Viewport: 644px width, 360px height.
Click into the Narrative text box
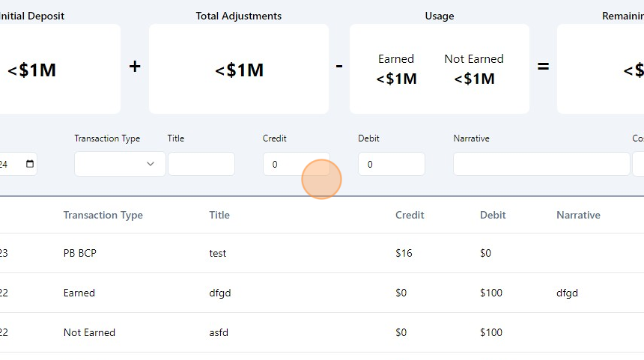[x=541, y=164]
